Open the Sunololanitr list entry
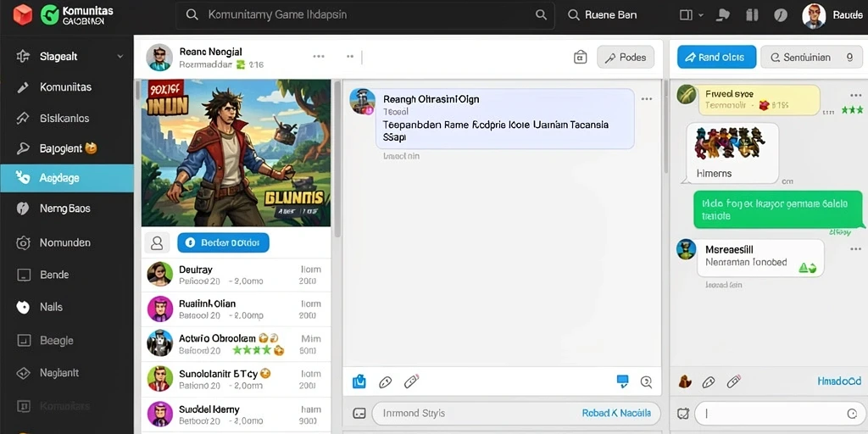 click(236, 379)
